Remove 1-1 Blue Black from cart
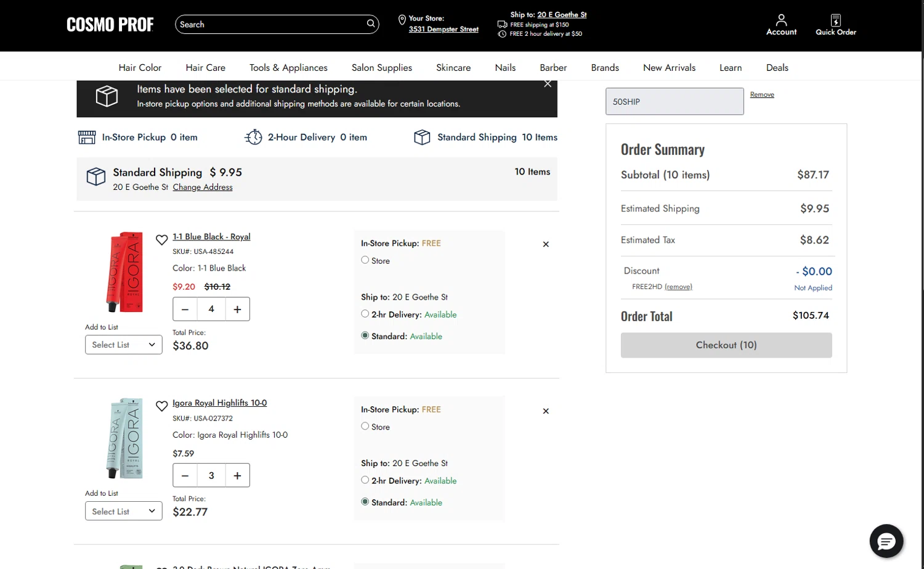The width and height of the screenshot is (924, 569). click(546, 245)
